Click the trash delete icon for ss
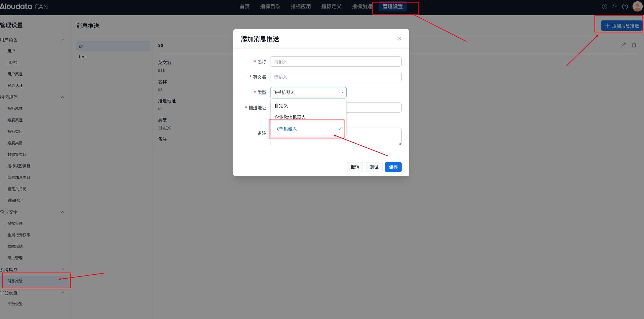 click(x=634, y=45)
